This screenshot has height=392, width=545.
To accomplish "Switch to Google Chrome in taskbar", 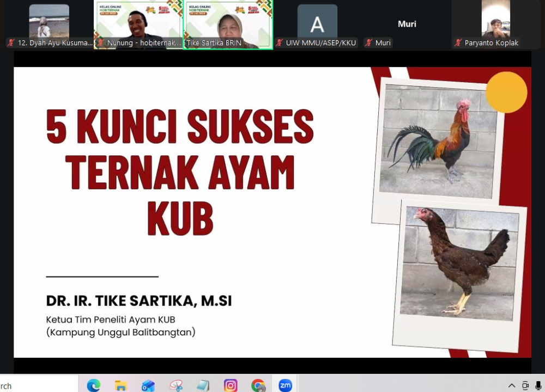I will 258,385.
